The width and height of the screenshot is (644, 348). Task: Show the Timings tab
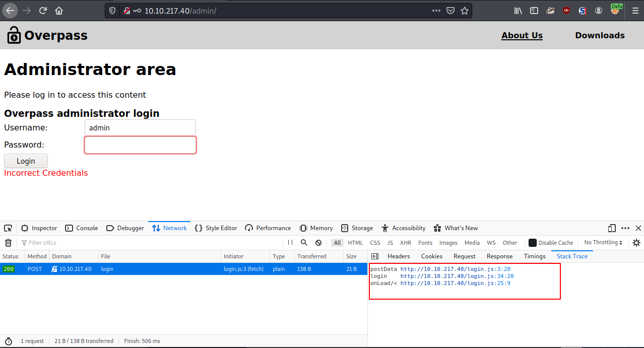coord(535,256)
